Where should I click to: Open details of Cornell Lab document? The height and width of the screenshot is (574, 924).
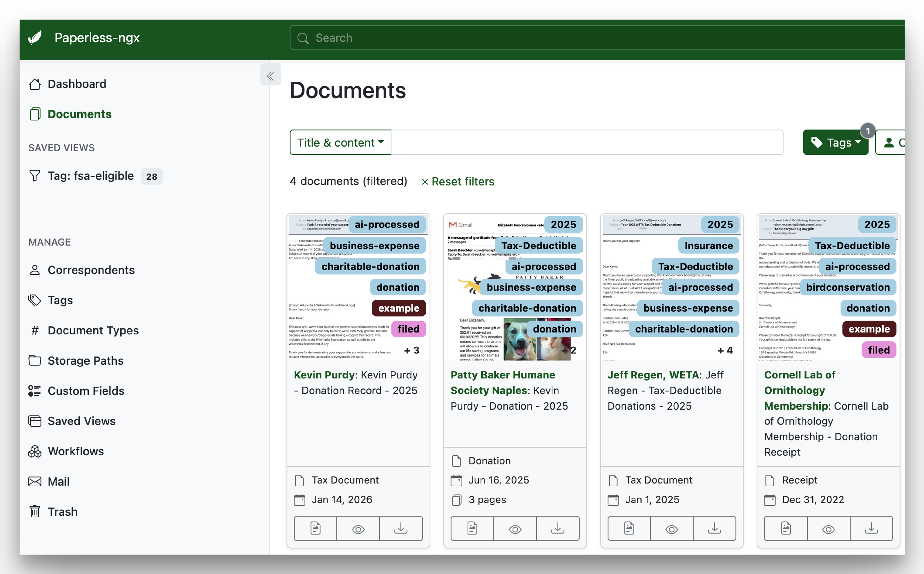[786, 529]
